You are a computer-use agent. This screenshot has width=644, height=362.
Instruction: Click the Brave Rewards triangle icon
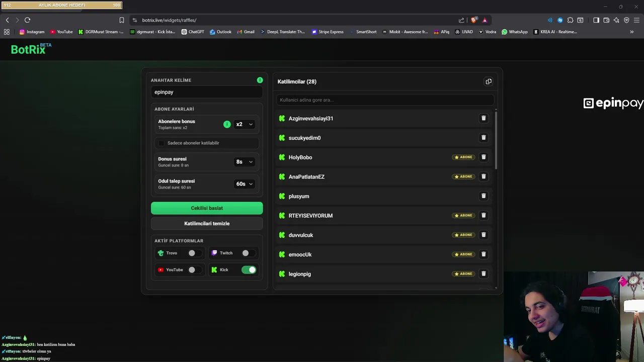(485, 20)
